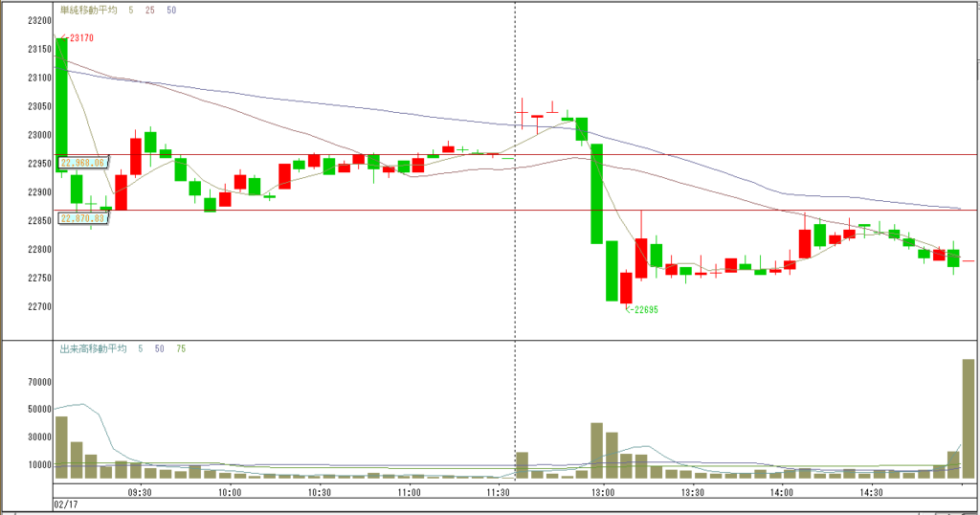Image resolution: width=980 pixels, height=515 pixels.
Task: Click the 13:30 time axis label
Action: pos(693,492)
